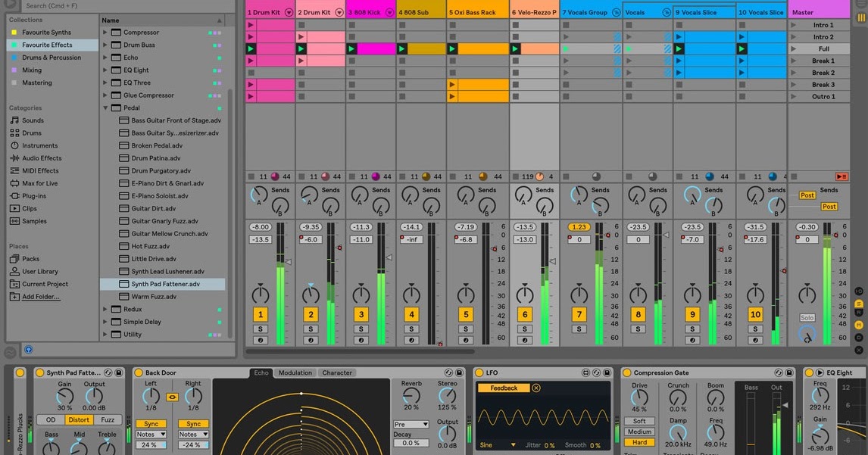Solo track 3 with S button
This screenshot has width=868, height=455.
361,329
